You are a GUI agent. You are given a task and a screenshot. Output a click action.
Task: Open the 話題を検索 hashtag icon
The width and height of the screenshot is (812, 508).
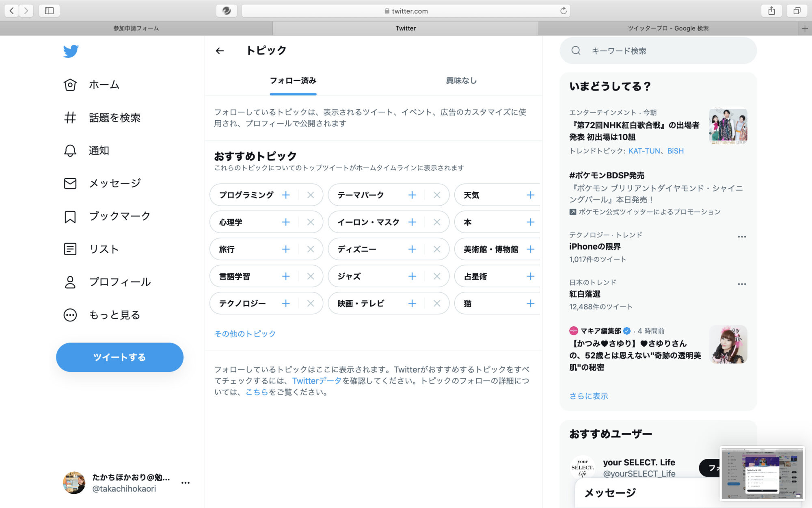(70, 117)
